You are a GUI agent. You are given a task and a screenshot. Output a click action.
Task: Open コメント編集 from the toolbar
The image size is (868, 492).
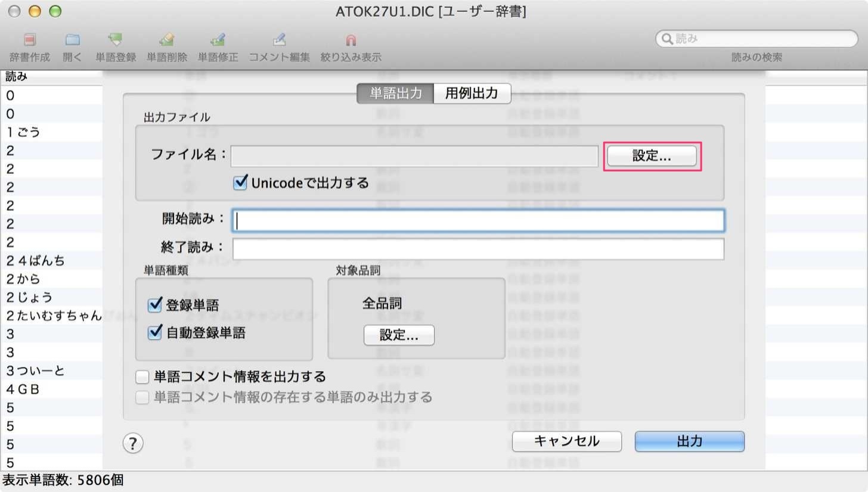[x=280, y=41]
